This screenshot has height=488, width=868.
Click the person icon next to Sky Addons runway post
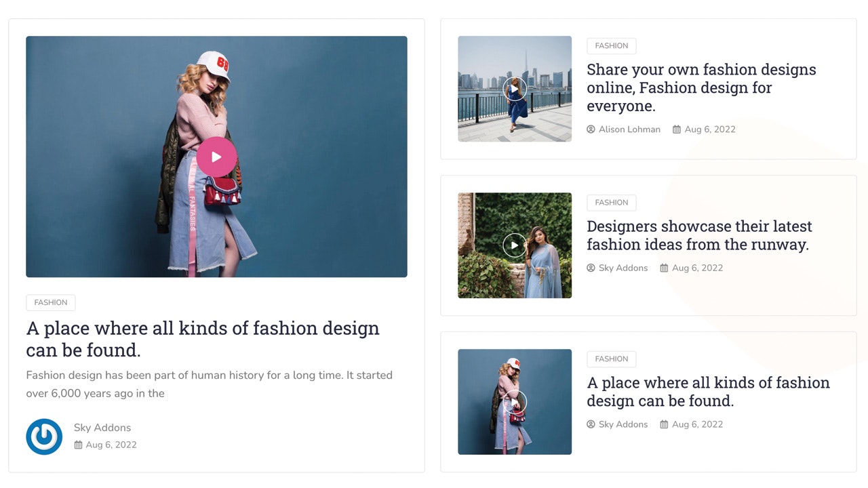(x=591, y=268)
